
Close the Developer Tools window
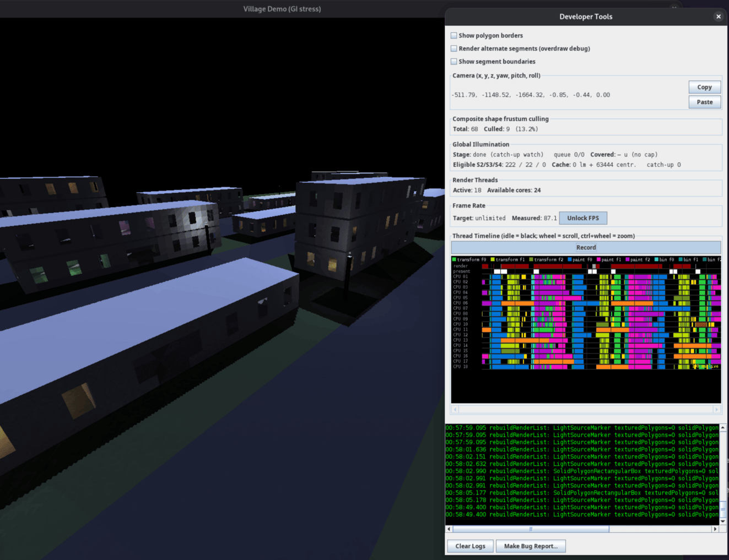click(x=718, y=17)
